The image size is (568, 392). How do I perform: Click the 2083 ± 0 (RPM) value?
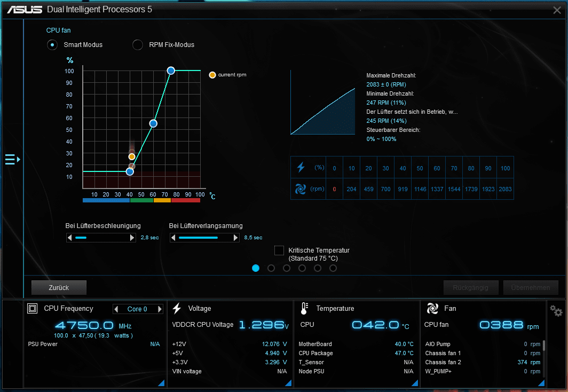[386, 84]
